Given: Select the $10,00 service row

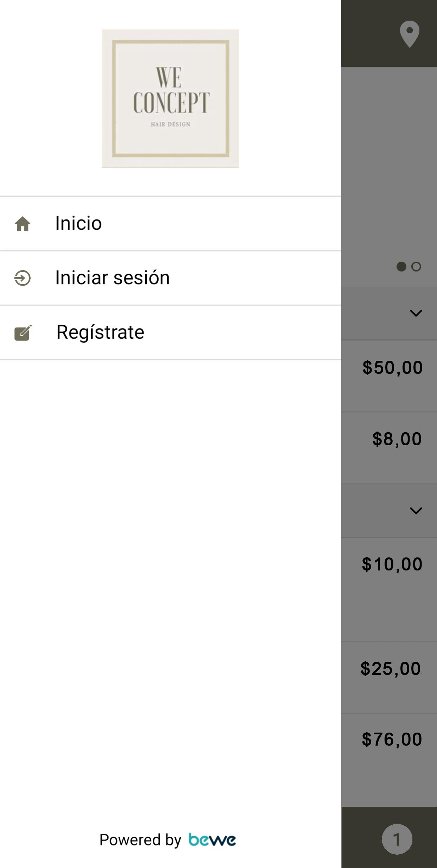Looking at the screenshot, I should click(389, 589).
